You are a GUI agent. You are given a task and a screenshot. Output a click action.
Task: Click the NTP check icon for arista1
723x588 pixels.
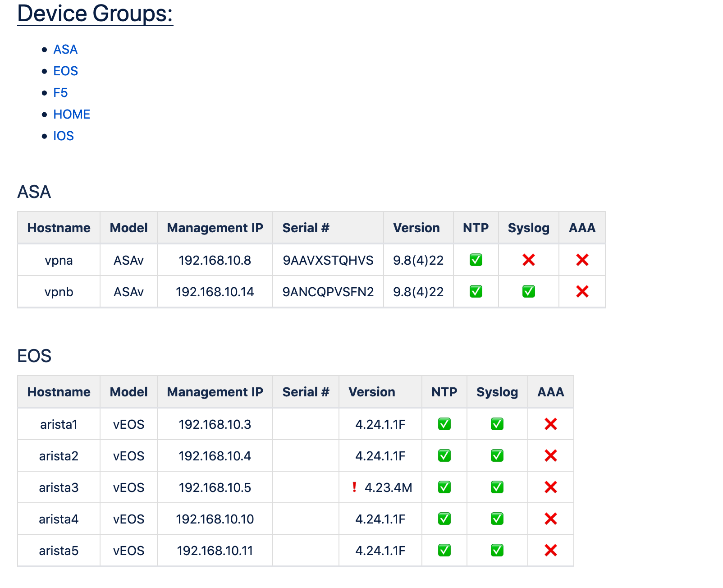tap(444, 424)
